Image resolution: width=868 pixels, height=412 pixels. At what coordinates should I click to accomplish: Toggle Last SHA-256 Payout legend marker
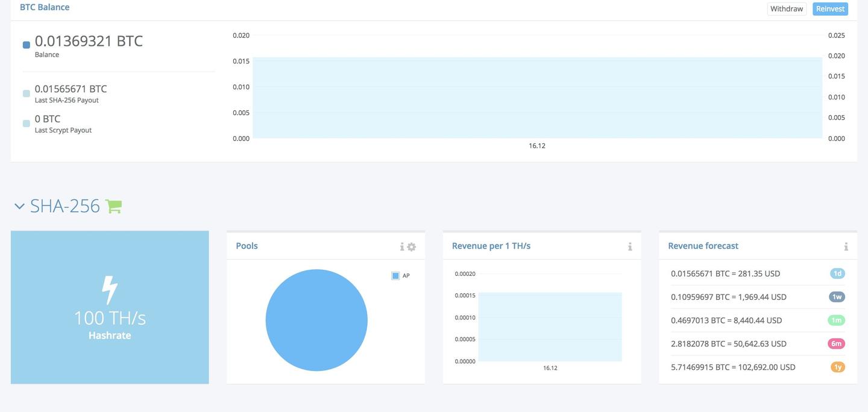[27, 93]
